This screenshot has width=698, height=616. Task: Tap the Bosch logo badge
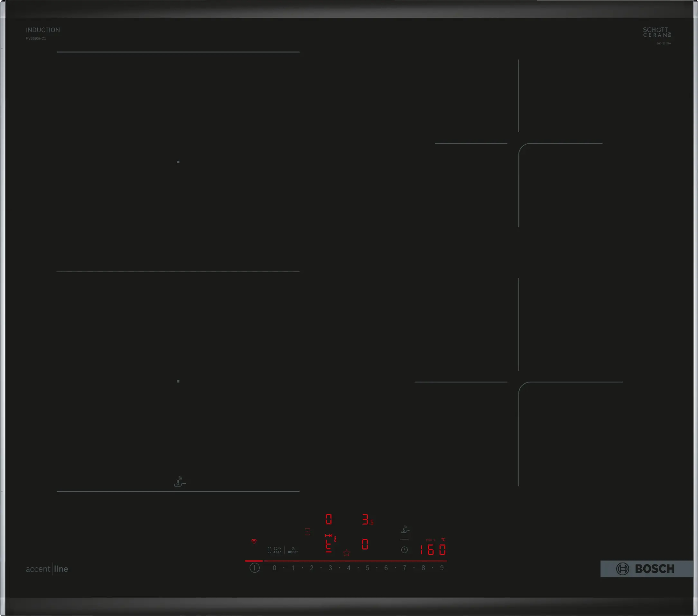646,569
